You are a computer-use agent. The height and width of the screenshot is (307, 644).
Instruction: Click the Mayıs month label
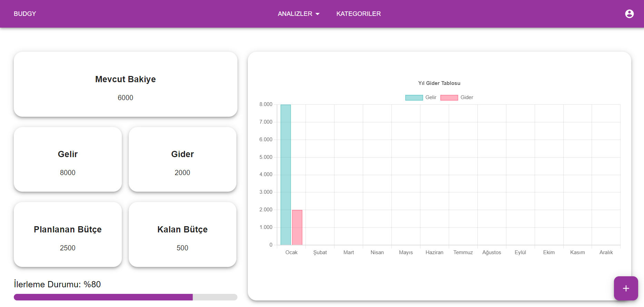coord(406,252)
